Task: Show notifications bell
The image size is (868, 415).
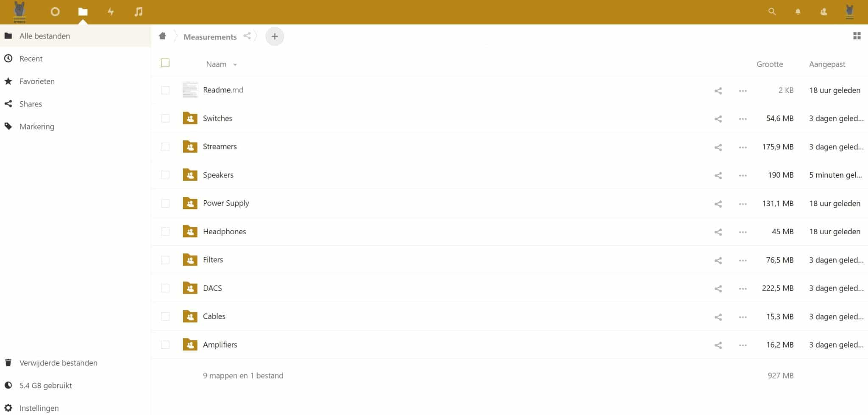Action: pyautogui.click(x=798, y=12)
